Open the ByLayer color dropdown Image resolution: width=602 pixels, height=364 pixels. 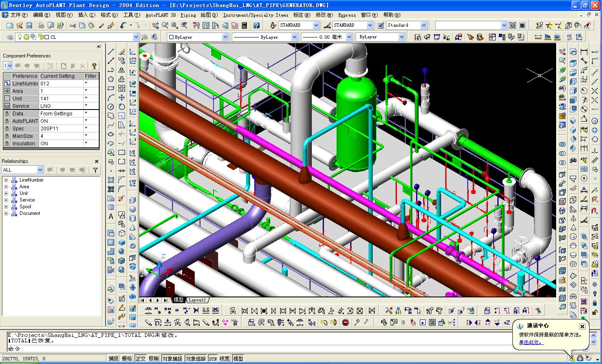click(226, 37)
